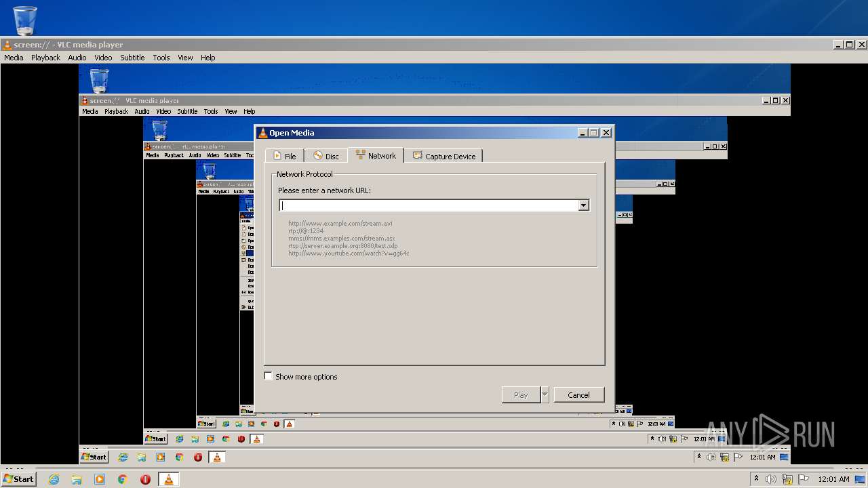This screenshot has height=488, width=868.
Task: Click the example mms://mms.examples.com/stream.asx
Action: click(x=341, y=238)
